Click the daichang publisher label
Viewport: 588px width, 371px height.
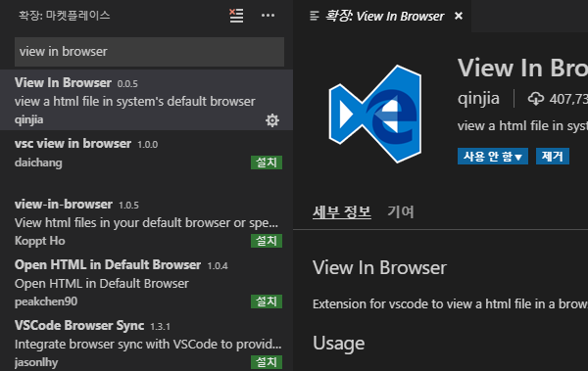tap(38, 162)
